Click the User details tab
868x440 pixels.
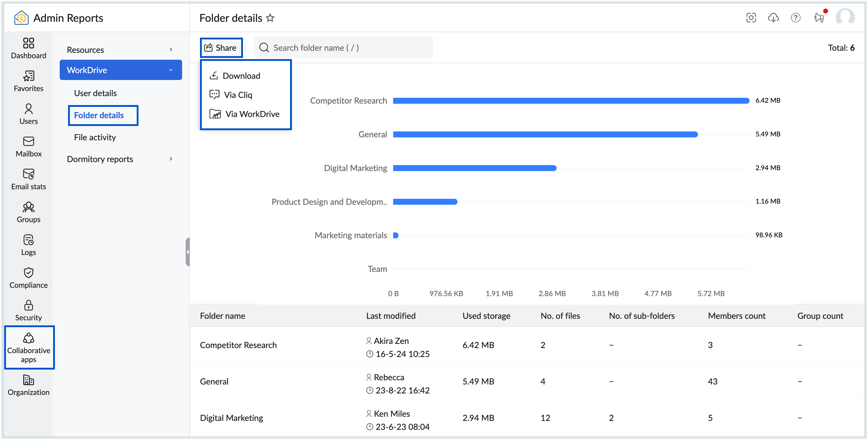(96, 92)
